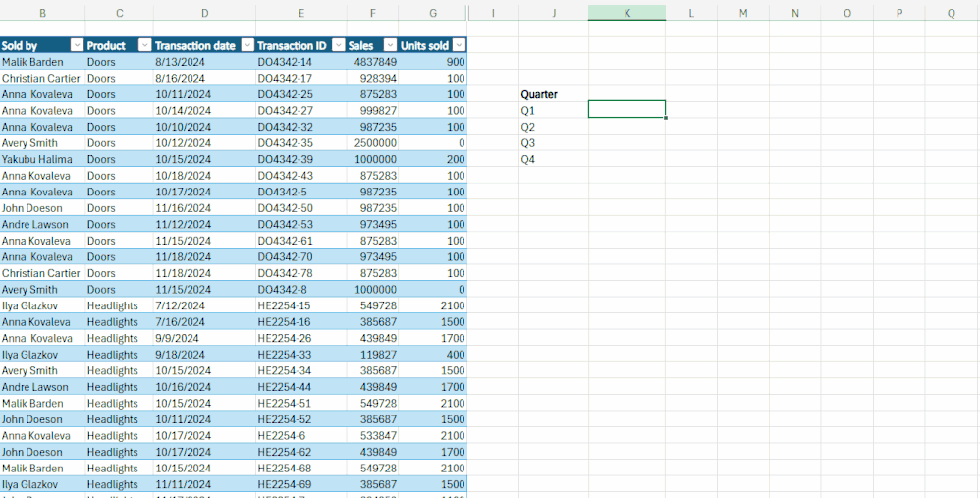Click transaction ID HE2254-6

[x=301, y=435]
